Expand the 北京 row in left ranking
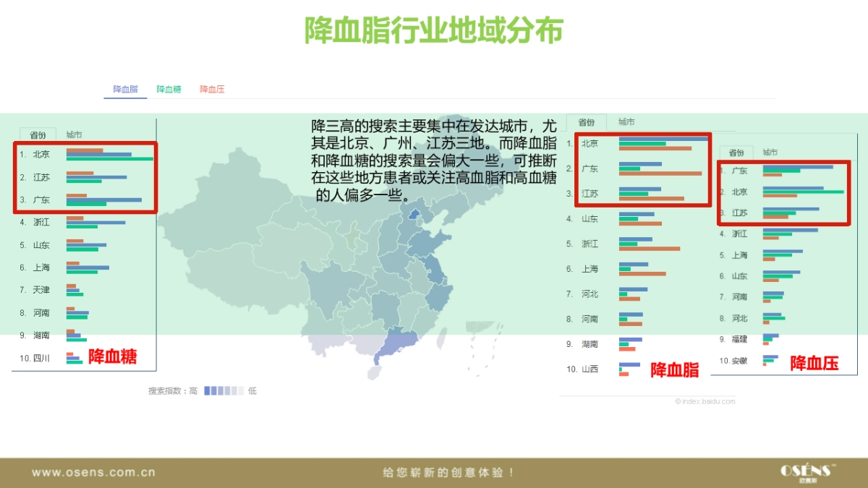868x488 pixels. (x=41, y=154)
